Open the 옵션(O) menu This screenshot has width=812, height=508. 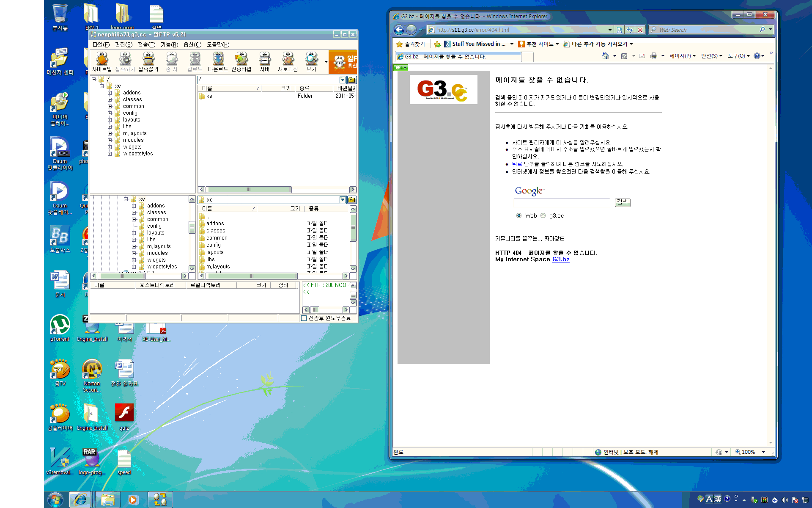[x=192, y=44]
